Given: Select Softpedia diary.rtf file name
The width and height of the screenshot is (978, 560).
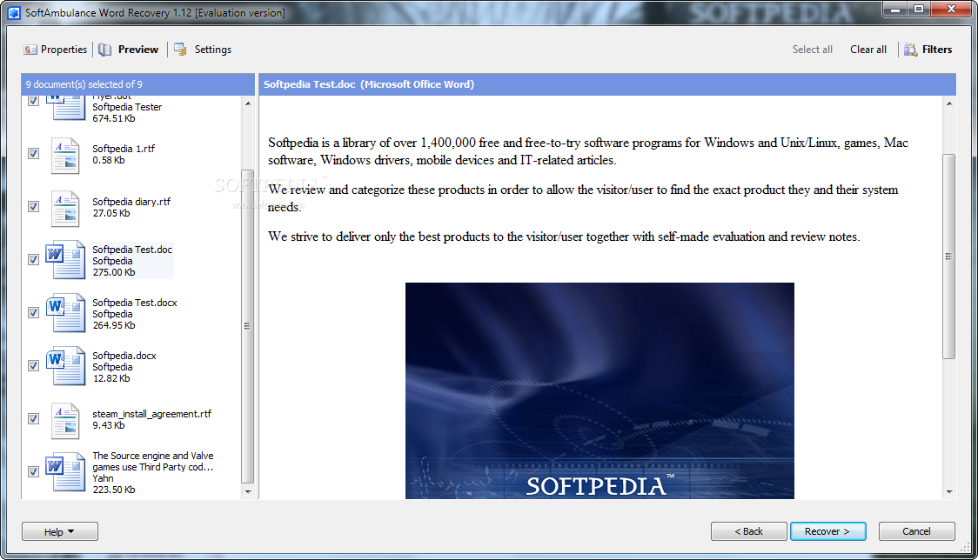Looking at the screenshot, I should [131, 202].
